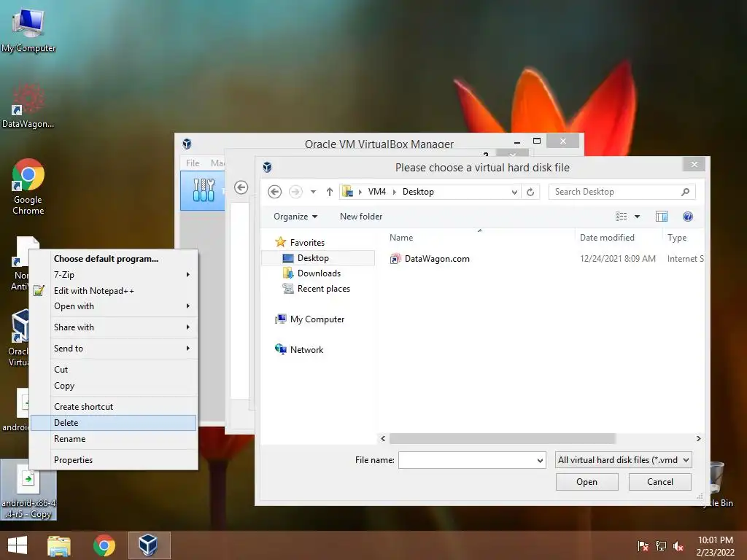This screenshot has height=560, width=747.
Task: Click Action Center flag tray icon
Action: coord(643,545)
